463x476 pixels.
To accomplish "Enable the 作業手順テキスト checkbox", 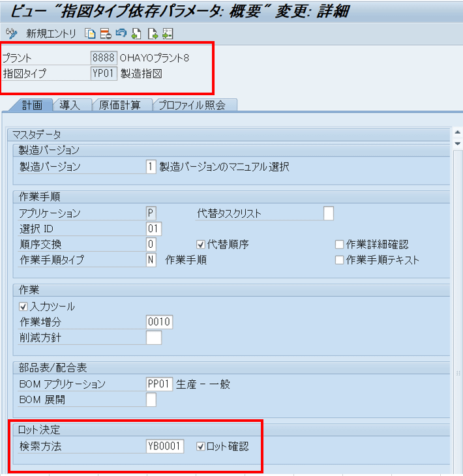I will 339,260.
